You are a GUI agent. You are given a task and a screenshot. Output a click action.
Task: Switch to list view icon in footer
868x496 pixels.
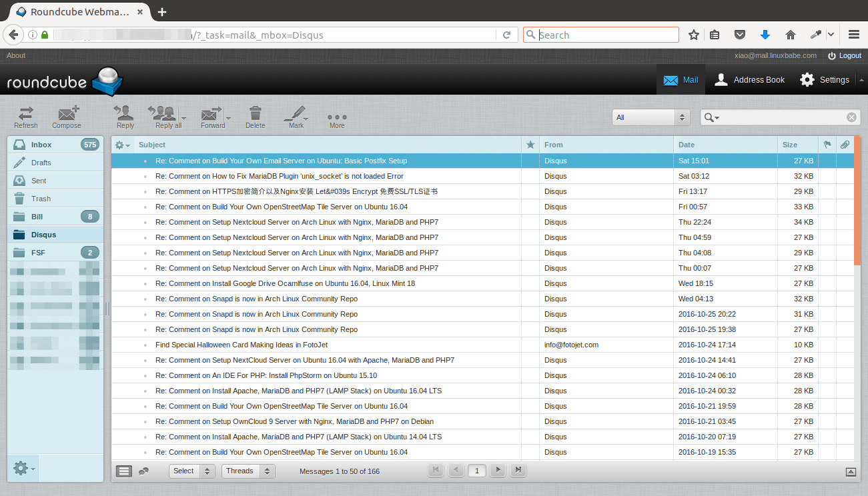point(124,471)
